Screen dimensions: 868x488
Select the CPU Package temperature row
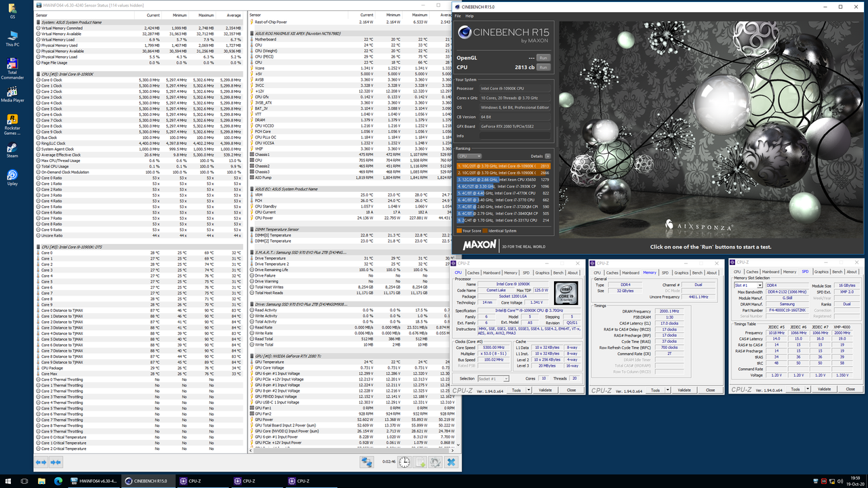(x=139, y=368)
